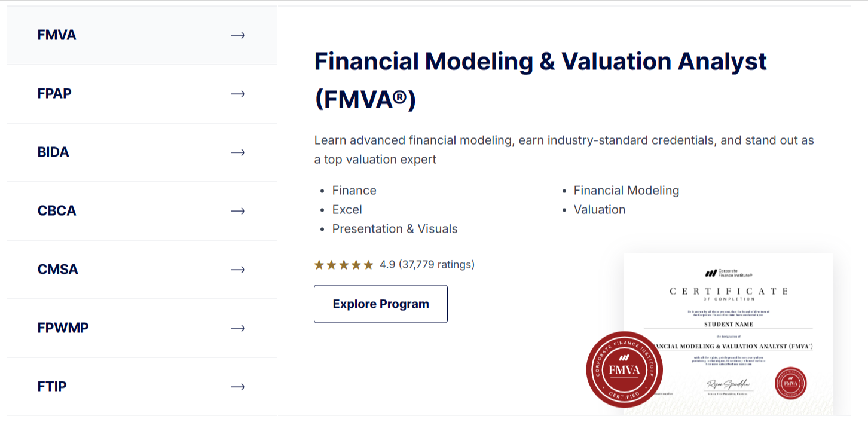This screenshot has height=422, width=868.
Task: Click the small red FMVA badge on certificate
Action: pyautogui.click(x=790, y=383)
